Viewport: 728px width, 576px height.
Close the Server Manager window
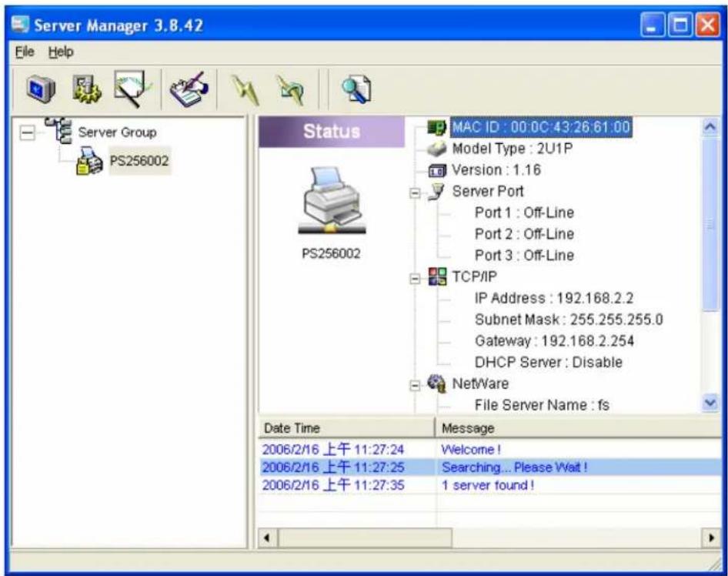[x=706, y=25]
